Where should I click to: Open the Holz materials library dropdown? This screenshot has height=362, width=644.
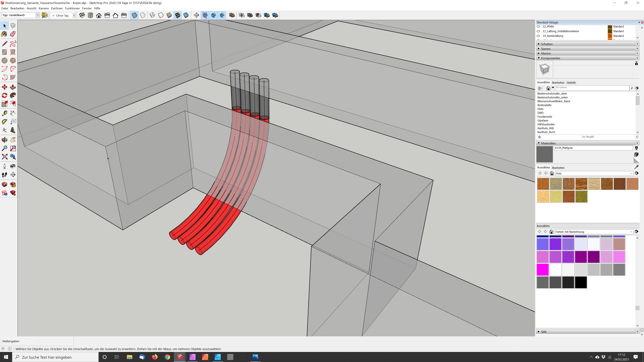631,174
